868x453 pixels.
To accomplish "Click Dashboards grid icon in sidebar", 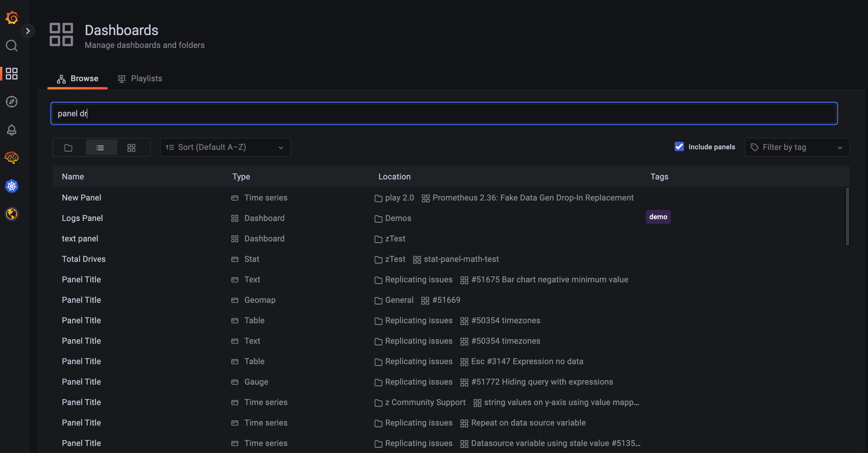I will click(x=12, y=74).
